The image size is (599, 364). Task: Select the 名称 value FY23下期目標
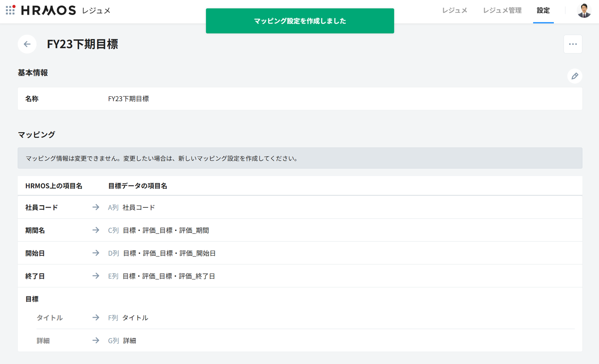[128, 99]
